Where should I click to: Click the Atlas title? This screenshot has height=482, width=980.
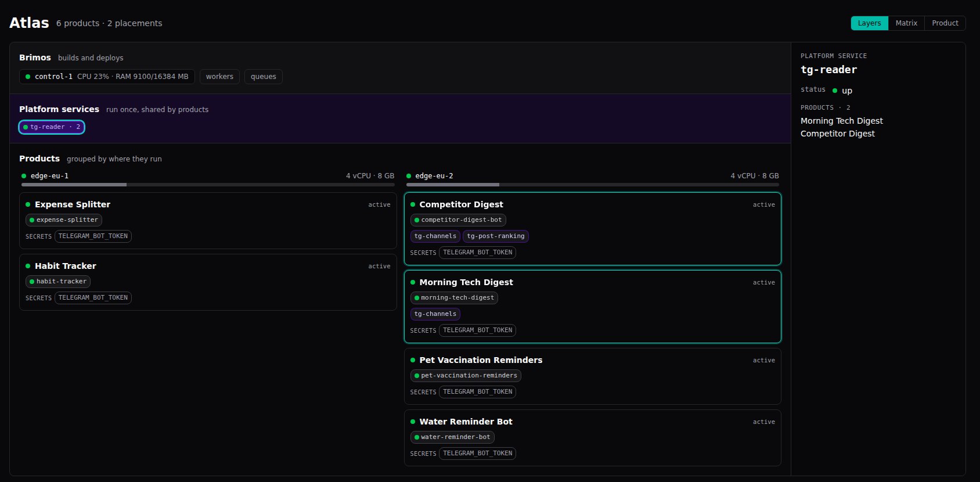(29, 23)
